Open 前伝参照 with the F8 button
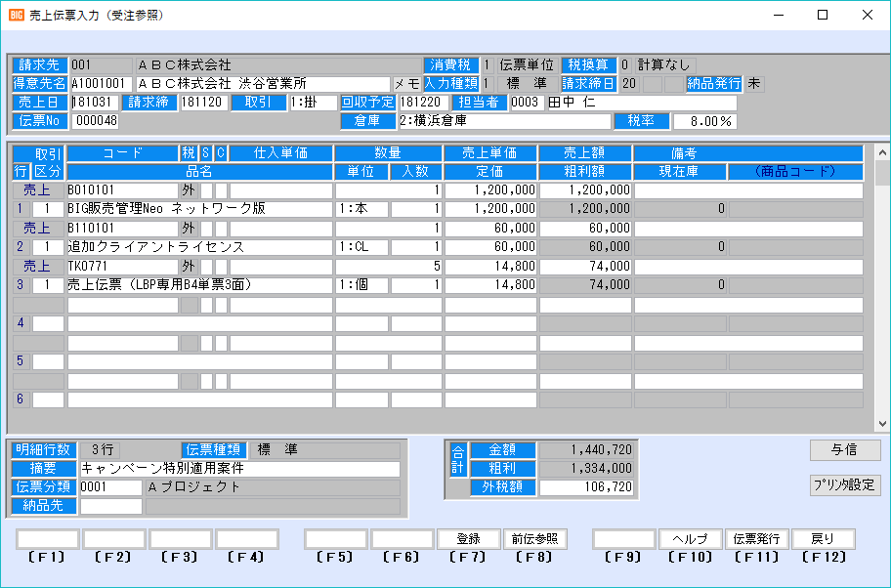Screen dimensions: 891x588 coord(534,539)
